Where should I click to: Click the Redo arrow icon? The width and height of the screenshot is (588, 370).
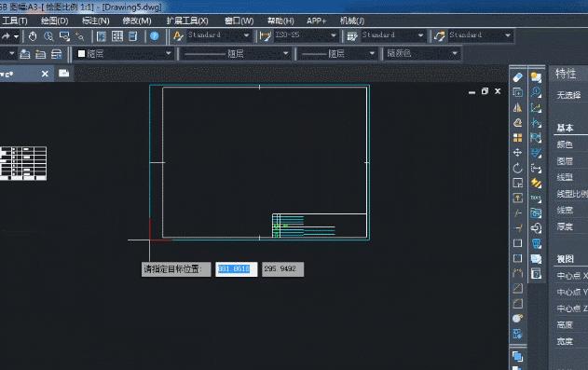(6, 36)
